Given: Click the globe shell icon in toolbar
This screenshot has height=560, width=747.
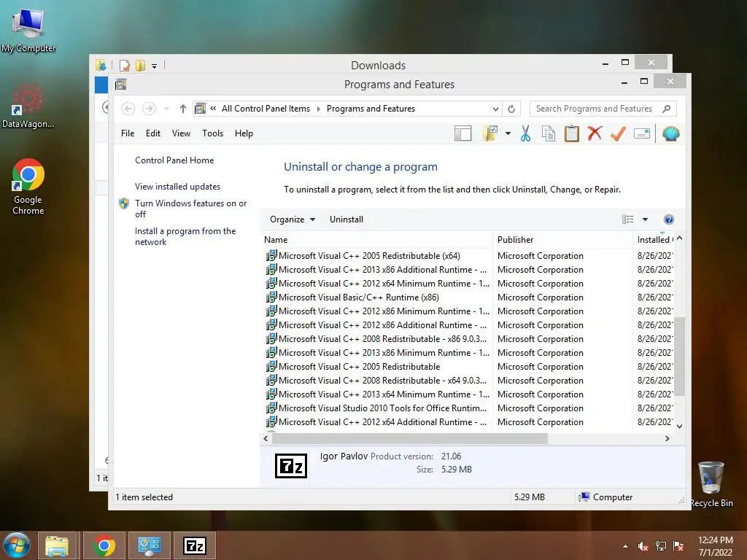Looking at the screenshot, I should [670, 134].
